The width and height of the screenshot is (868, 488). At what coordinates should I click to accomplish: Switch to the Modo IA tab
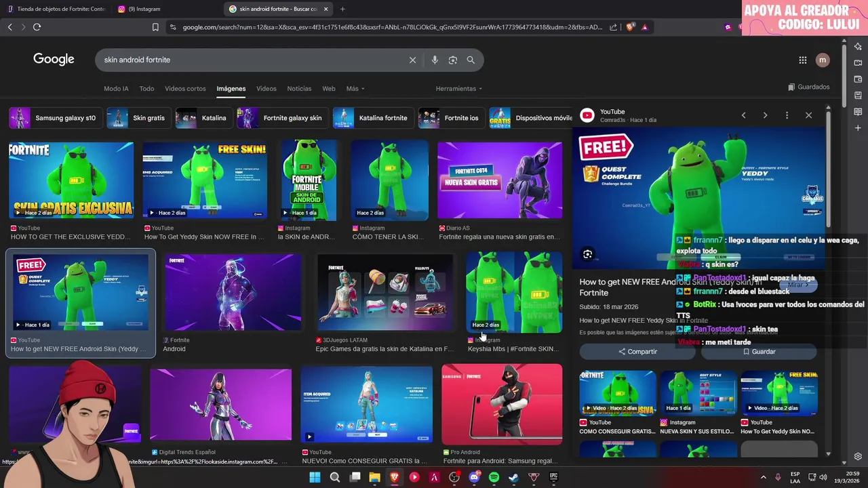tap(116, 89)
